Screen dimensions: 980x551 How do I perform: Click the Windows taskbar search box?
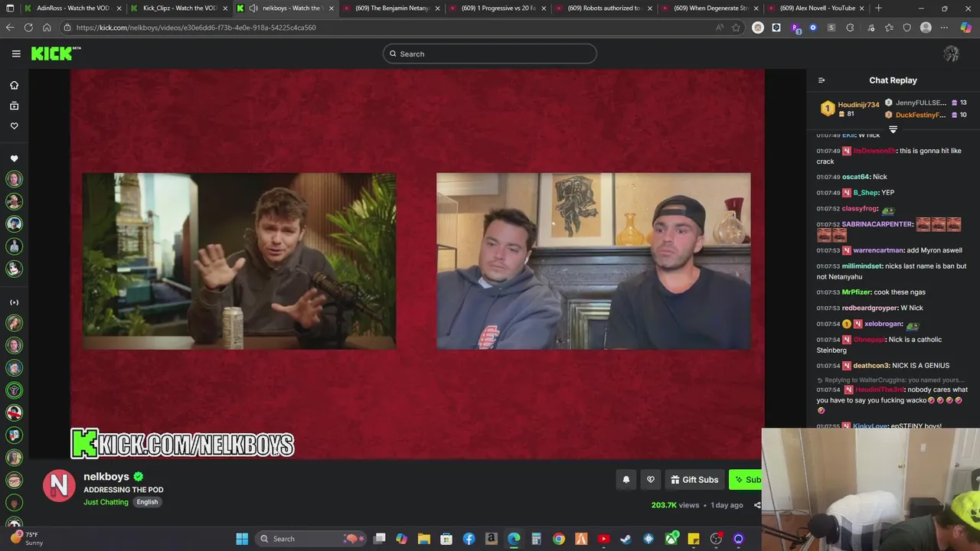tap(312, 539)
